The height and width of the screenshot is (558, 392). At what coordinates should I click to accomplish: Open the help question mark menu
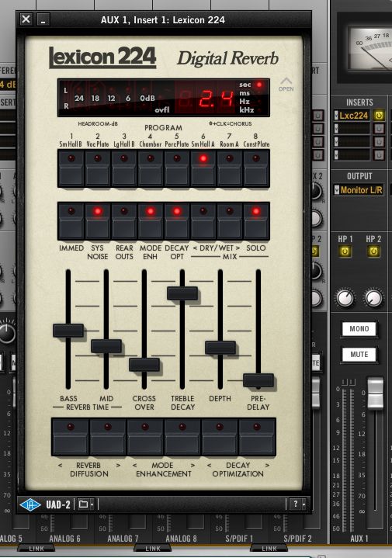coord(297,504)
